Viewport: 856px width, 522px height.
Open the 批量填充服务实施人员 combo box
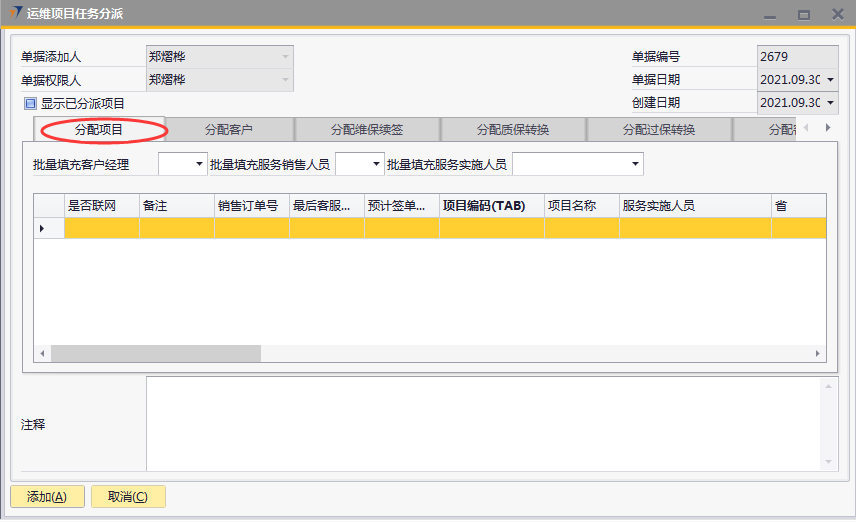(x=635, y=164)
